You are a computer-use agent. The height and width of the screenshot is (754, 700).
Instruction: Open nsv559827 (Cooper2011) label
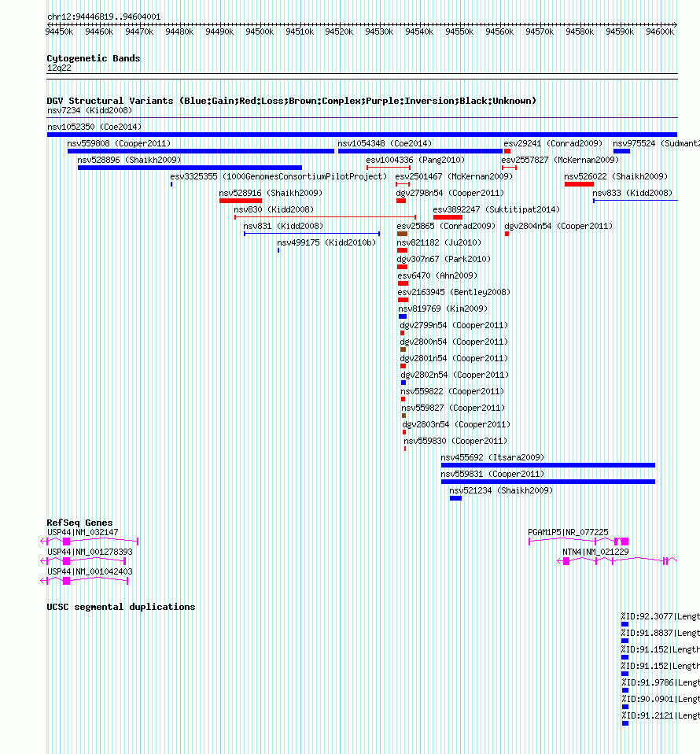(453, 408)
